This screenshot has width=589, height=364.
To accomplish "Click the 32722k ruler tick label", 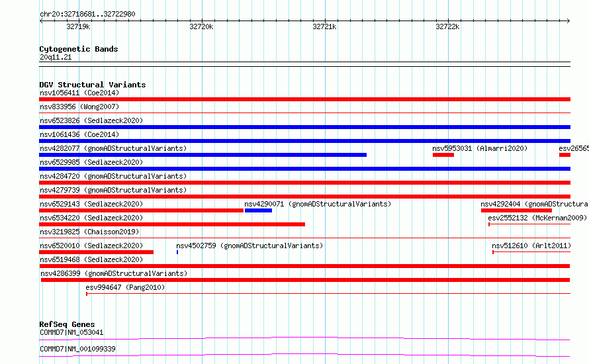I will tap(447, 26).
